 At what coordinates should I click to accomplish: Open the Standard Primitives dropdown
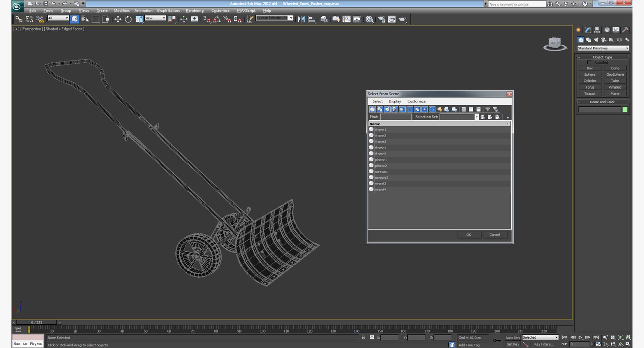[x=603, y=48]
